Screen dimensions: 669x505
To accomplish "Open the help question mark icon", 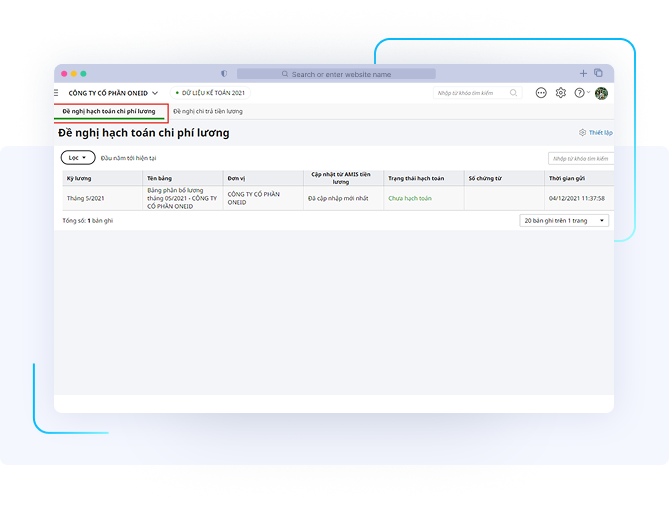I will (x=579, y=93).
